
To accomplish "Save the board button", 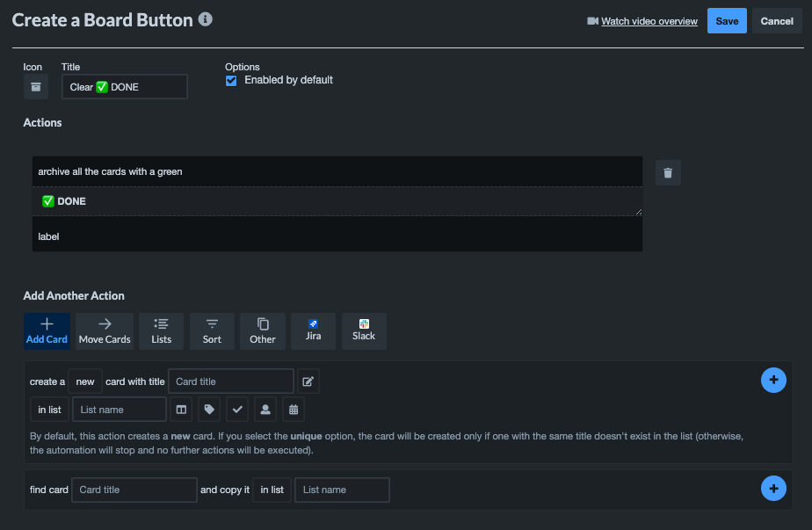I will pos(727,21).
